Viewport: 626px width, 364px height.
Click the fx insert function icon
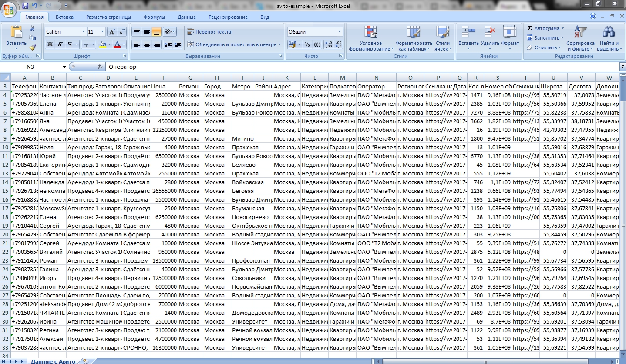pos(100,67)
